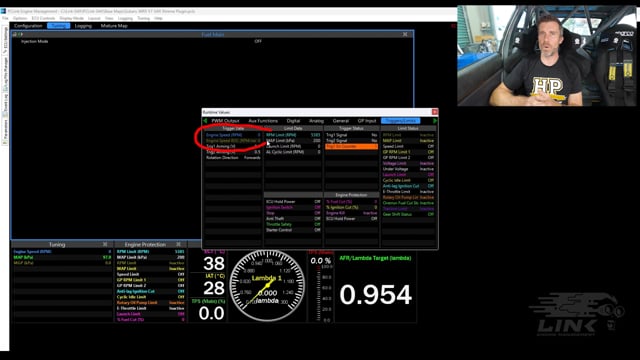The width and height of the screenshot is (640, 360).
Task: Close the Fuel Main panel
Action: [405, 35]
